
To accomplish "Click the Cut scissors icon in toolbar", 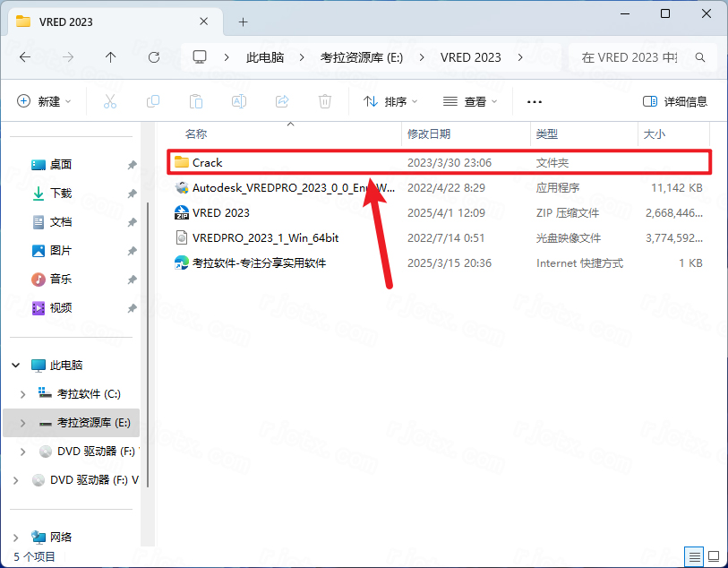I will (110, 101).
